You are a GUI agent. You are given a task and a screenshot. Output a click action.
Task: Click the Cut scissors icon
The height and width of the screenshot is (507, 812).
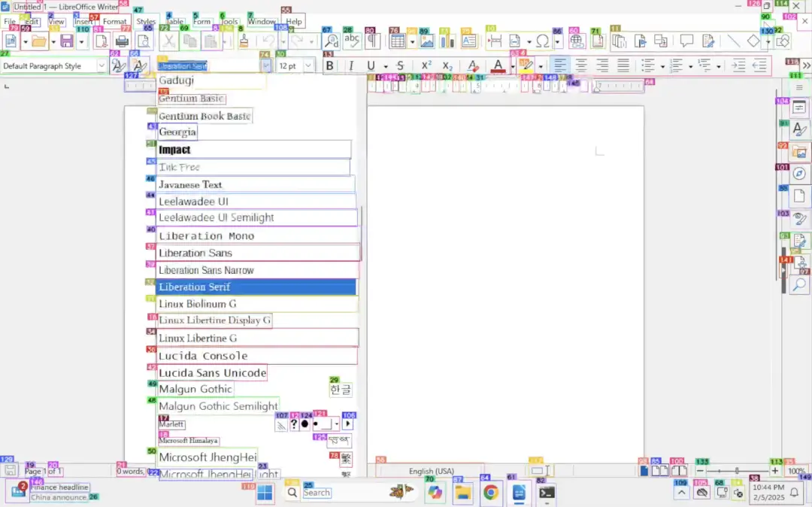168,41
